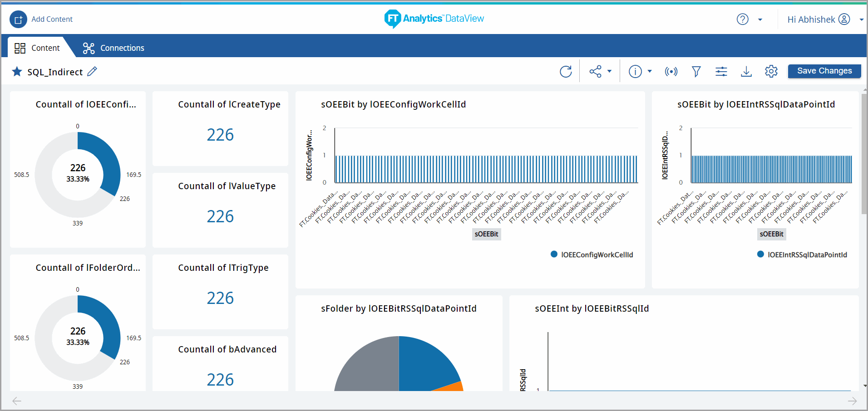Expand the help dropdown arrow
This screenshot has height=411, width=868.
(760, 20)
